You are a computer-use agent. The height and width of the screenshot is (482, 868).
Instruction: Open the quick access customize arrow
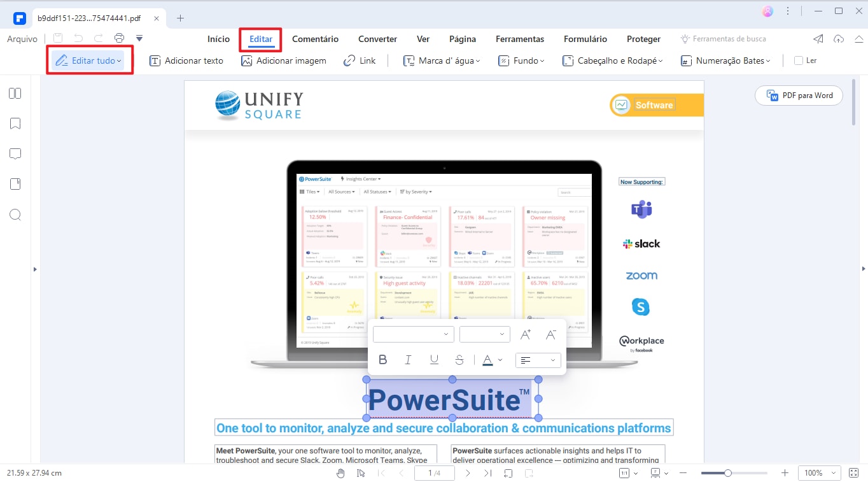pyautogui.click(x=139, y=38)
